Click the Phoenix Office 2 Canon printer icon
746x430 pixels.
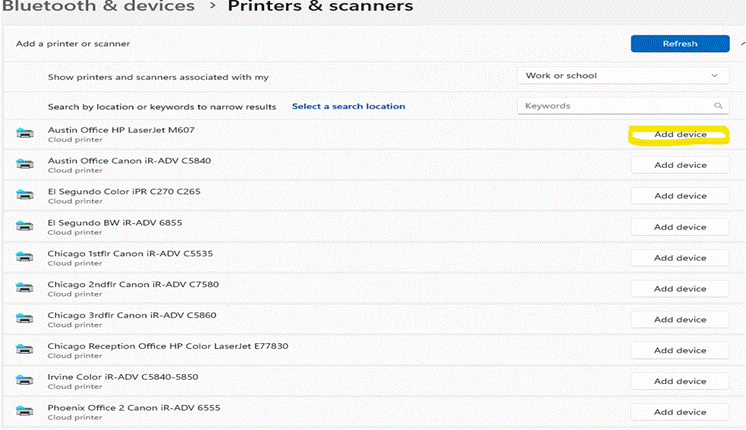[x=25, y=411]
